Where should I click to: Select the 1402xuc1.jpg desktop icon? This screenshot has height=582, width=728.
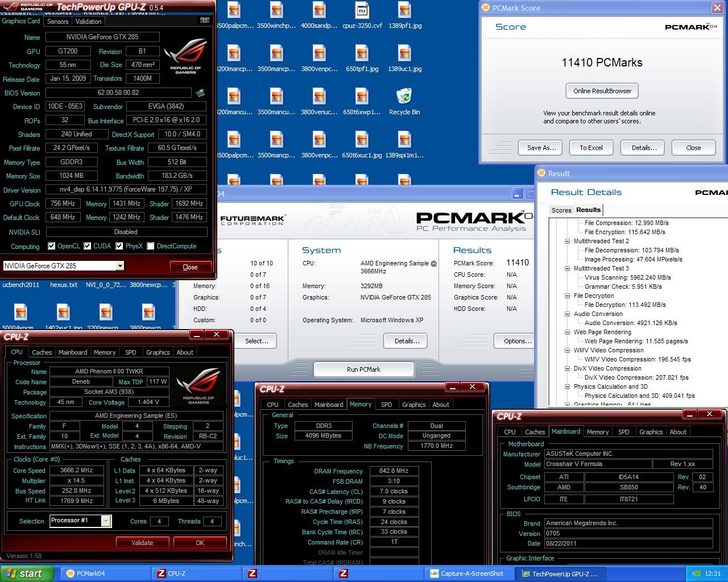coord(63,317)
